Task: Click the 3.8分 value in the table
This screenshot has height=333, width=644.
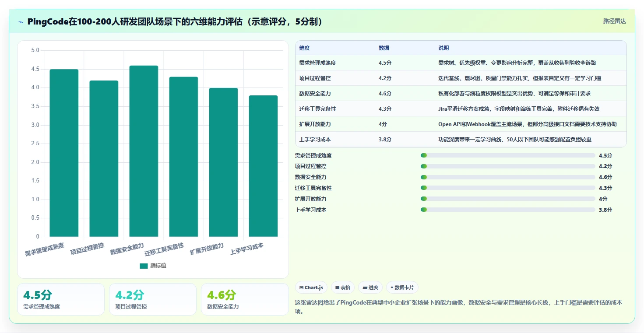Action: 385,140
